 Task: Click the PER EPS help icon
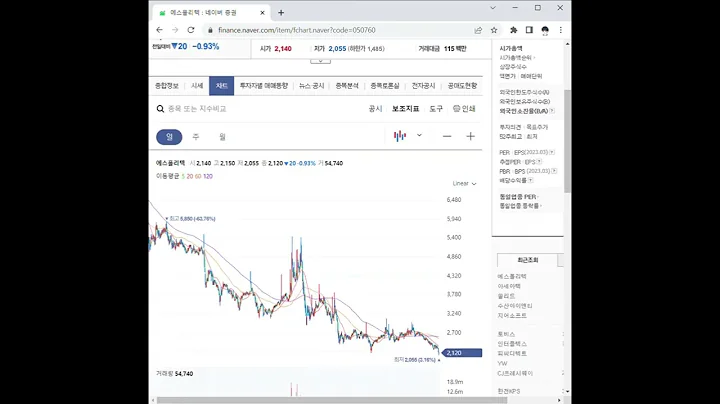[x=552, y=152]
